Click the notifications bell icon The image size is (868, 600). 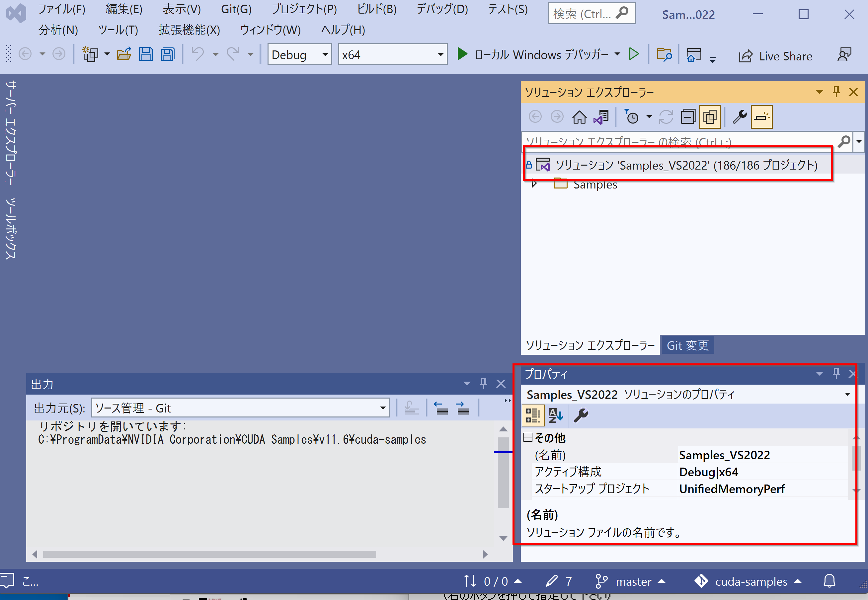coord(829,581)
